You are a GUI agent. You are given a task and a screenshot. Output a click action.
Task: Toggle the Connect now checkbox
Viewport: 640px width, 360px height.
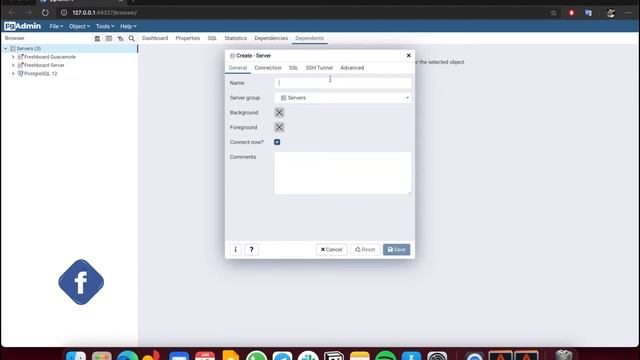pos(277,142)
